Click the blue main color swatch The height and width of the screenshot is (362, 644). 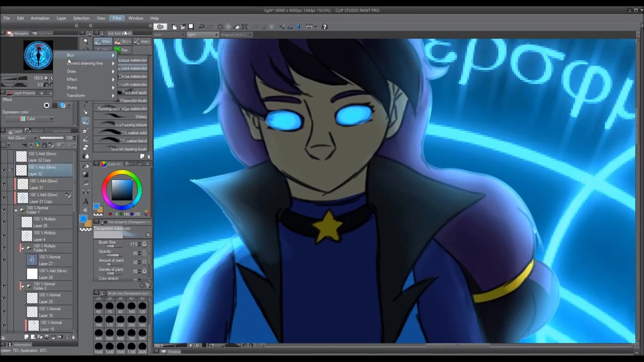pyautogui.click(x=84, y=219)
